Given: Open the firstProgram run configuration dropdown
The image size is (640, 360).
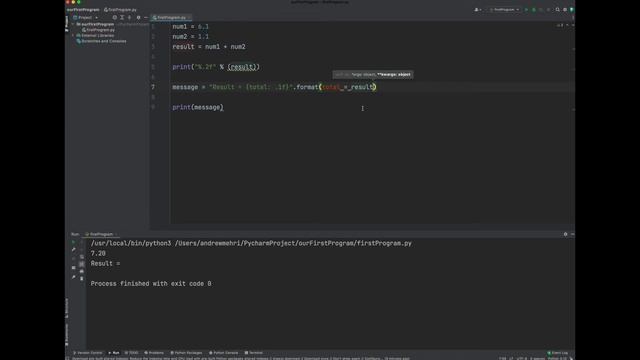Looking at the screenshot, I should pos(504,9).
